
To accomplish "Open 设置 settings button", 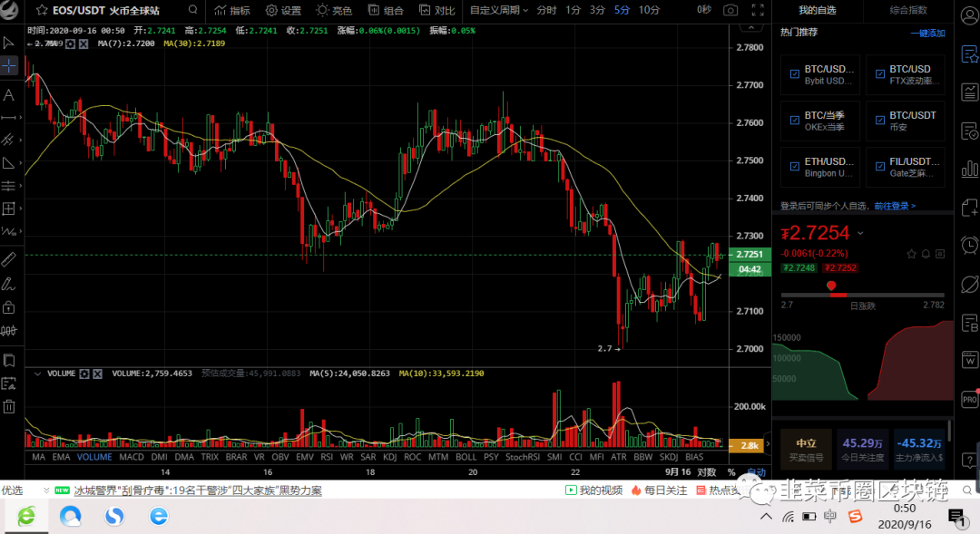I will click(283, 10).
